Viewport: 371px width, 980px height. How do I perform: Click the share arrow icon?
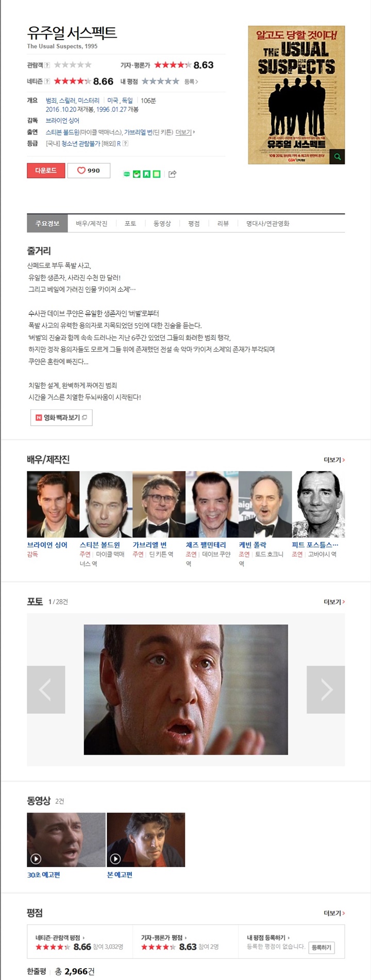[x=173, y=174]
